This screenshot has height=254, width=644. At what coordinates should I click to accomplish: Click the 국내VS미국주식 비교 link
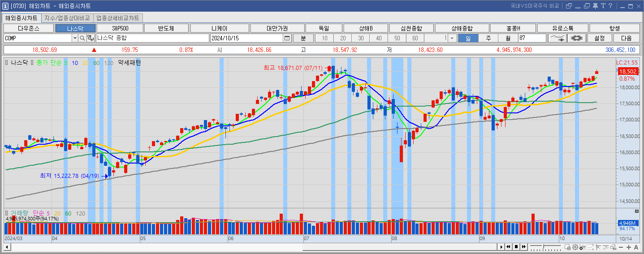tap(535, 6)
